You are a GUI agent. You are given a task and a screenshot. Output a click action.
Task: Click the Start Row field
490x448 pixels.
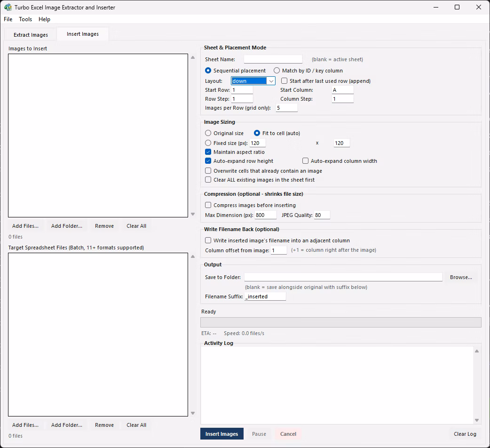pos(242,90)
